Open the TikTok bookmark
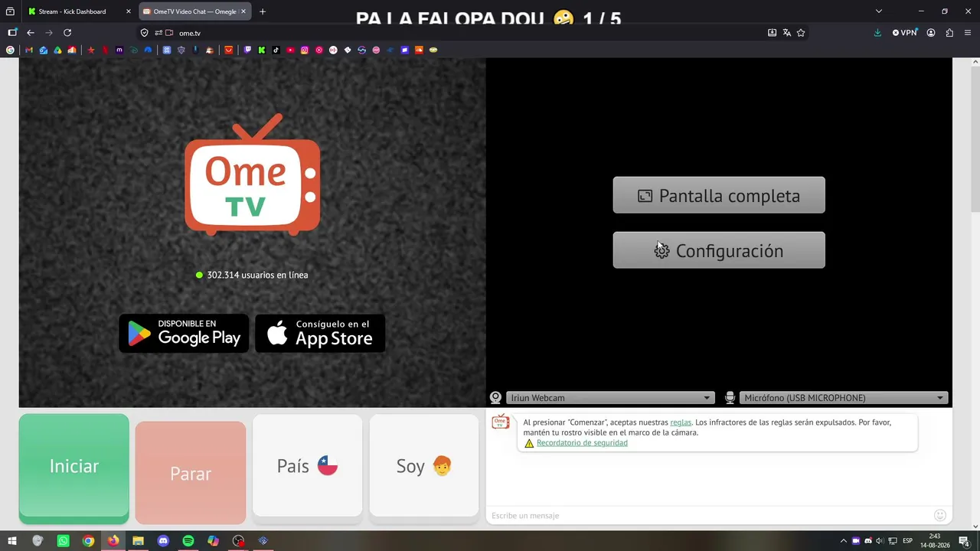 point(276,50)
